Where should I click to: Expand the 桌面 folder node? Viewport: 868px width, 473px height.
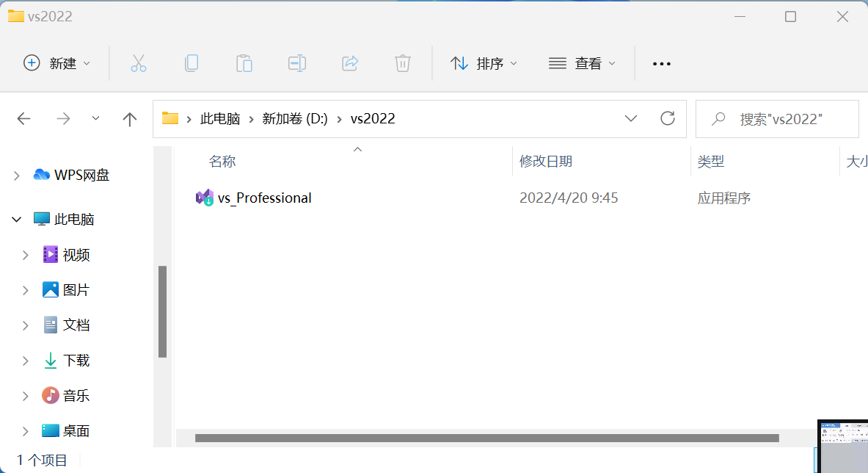(x=26, y=431)
